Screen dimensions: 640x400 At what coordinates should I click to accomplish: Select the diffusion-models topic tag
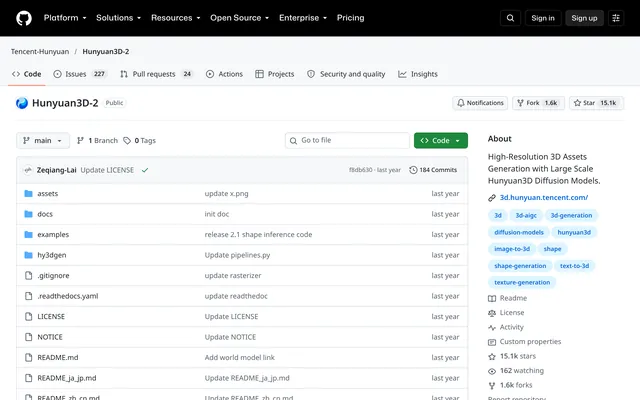pos(519,232)
